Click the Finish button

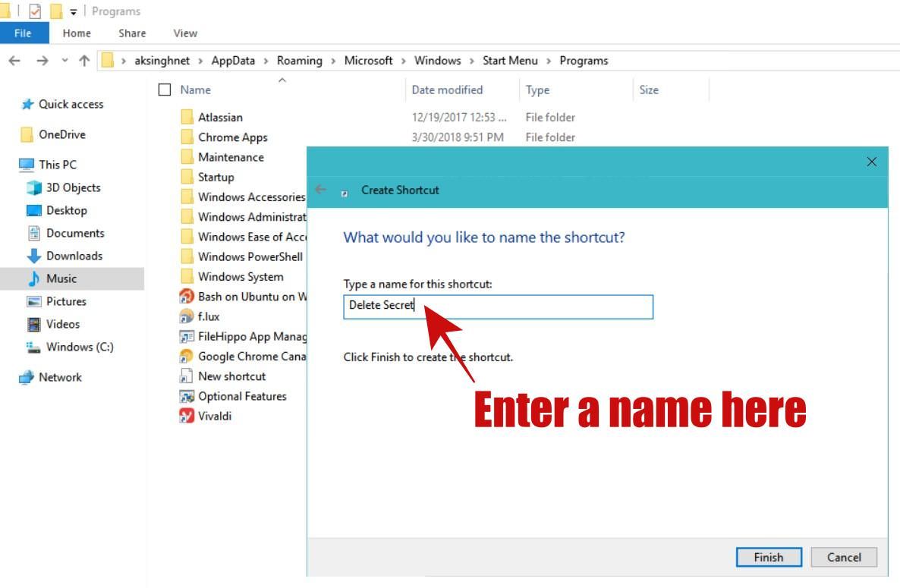[x=769, y=557]
